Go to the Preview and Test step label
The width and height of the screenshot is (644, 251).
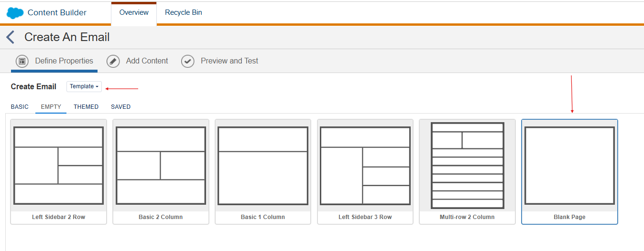pos(229,61)
